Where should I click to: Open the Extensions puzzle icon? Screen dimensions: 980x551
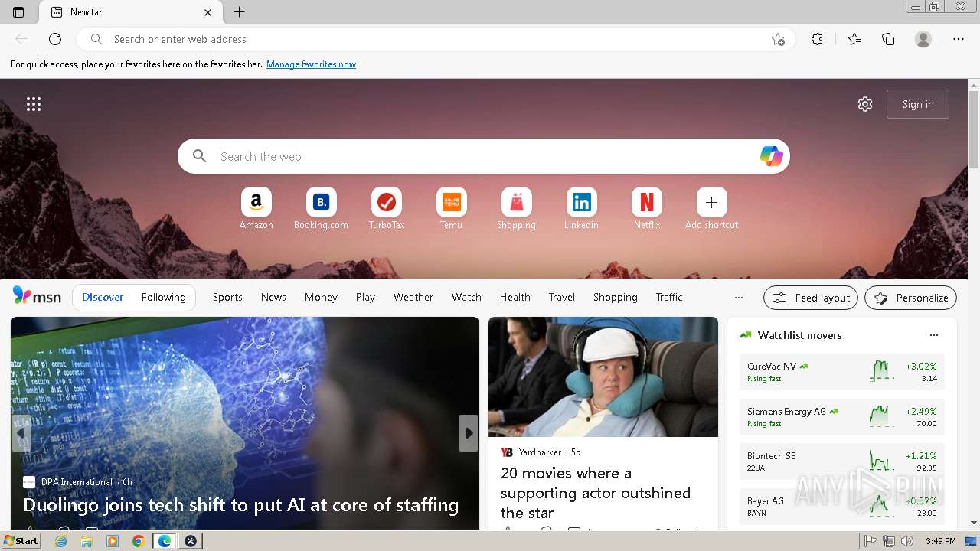(817, 39)
